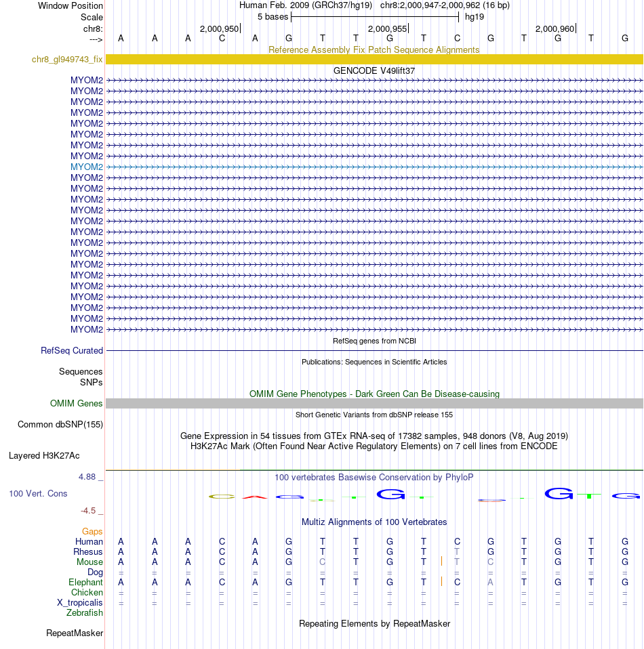Open Publications: Sequences in Scientific Articles title
The height and width of the screenshot is (649, 644).
point(374,362)
